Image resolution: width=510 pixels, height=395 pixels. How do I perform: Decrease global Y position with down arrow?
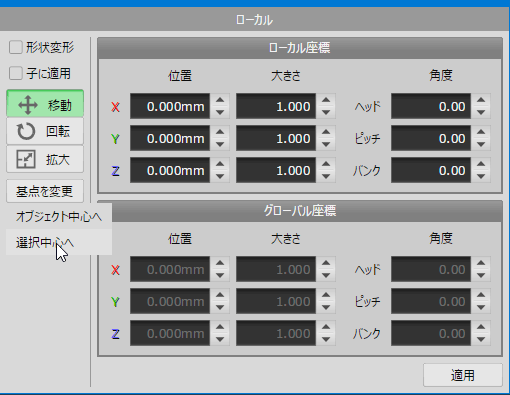(220, 307)
